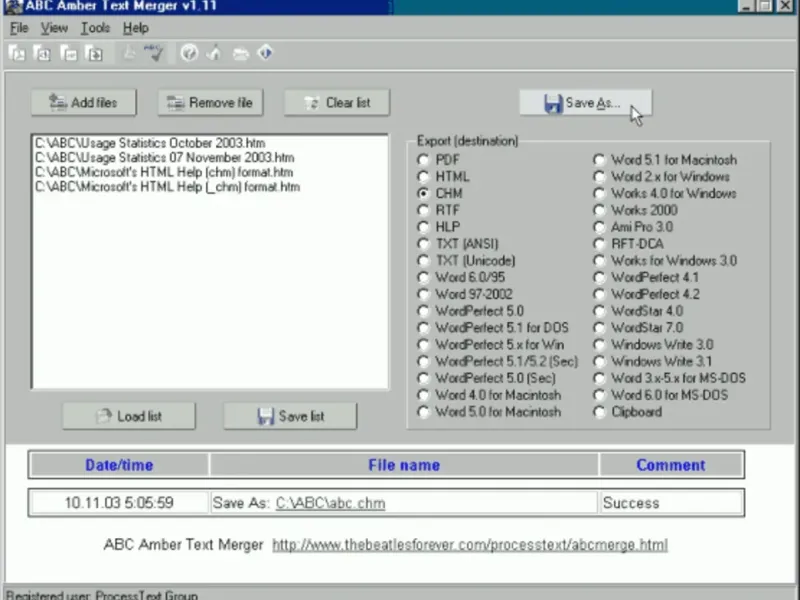800x600 pixels.
Task: Select 'Usage Statistics 07 November 2003.htm' row
Action: [164, 158]
